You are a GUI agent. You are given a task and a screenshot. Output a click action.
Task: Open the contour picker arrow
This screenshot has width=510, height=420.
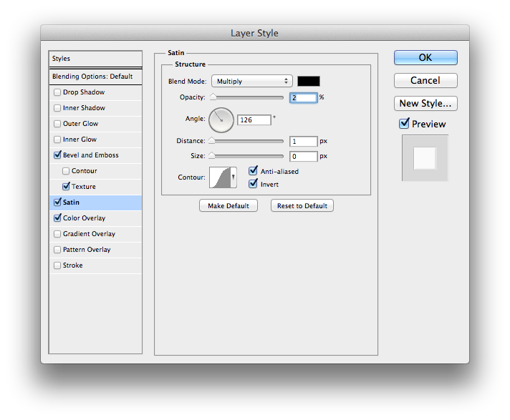234,177
